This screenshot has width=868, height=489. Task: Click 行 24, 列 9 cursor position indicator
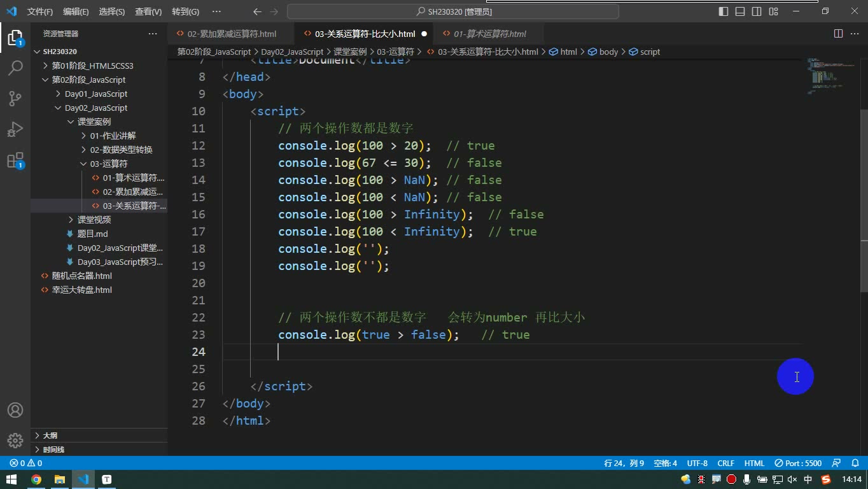coord(624,463)
